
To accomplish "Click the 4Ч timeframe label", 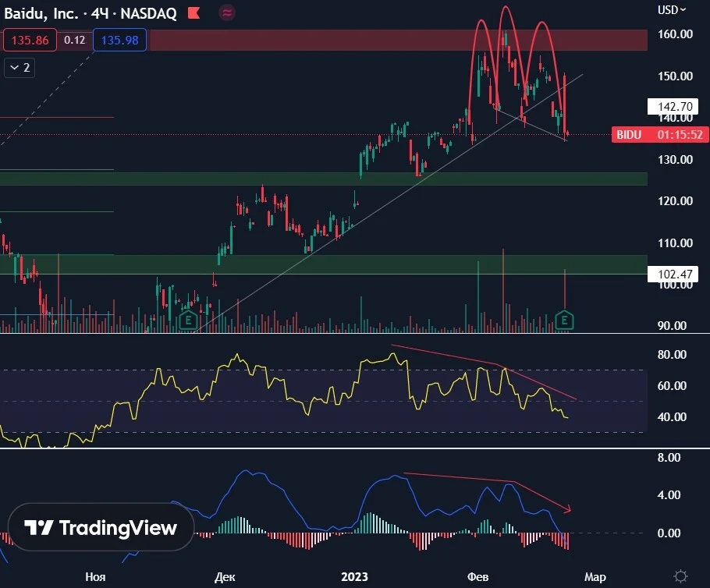I will [100, 13].
